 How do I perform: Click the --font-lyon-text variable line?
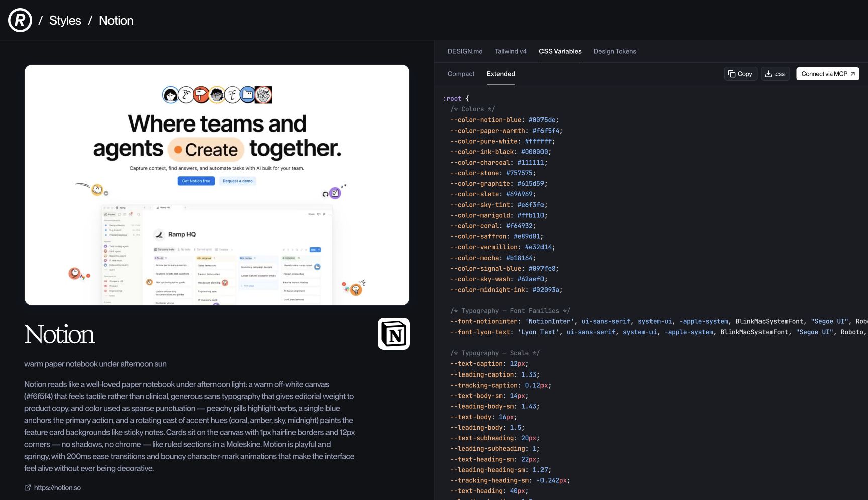pos(659,332)
